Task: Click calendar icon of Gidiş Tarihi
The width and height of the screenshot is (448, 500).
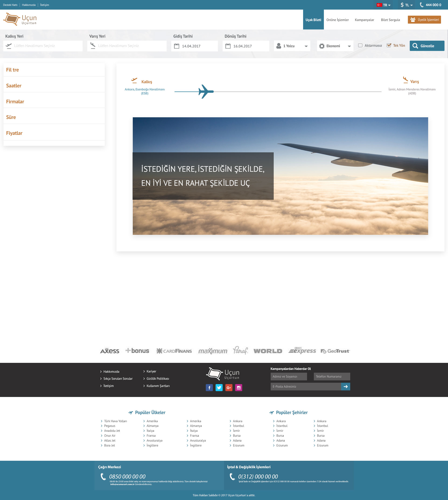Action: pyautogui.click(x=177, y=46)
